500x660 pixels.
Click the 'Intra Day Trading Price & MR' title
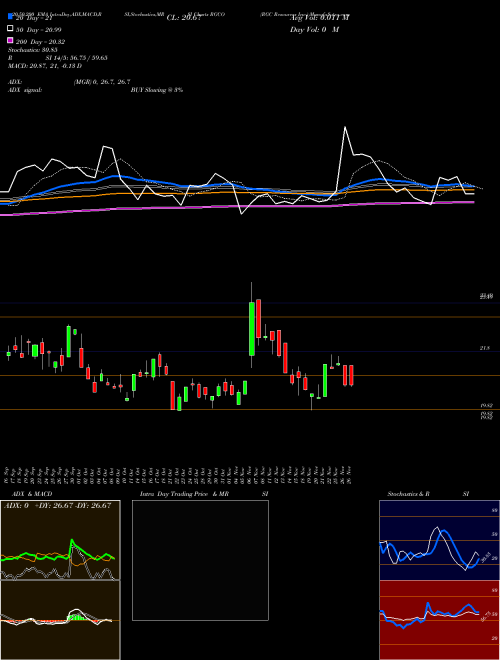[x=184, y=494]
